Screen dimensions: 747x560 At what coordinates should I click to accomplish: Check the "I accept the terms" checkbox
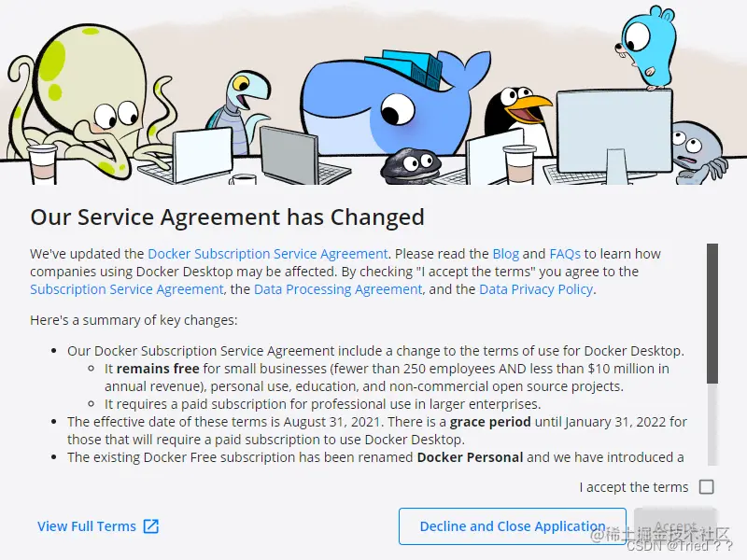pos(706,486)
